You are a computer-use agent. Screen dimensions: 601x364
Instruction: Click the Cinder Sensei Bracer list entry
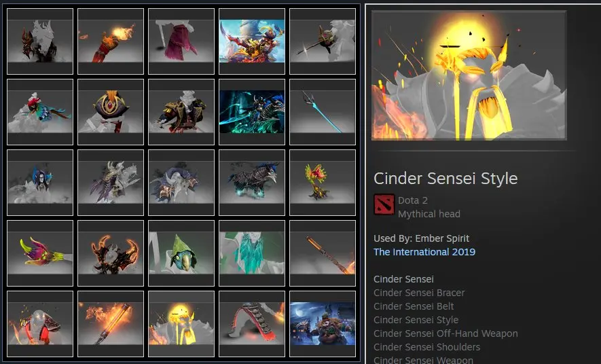419,293
